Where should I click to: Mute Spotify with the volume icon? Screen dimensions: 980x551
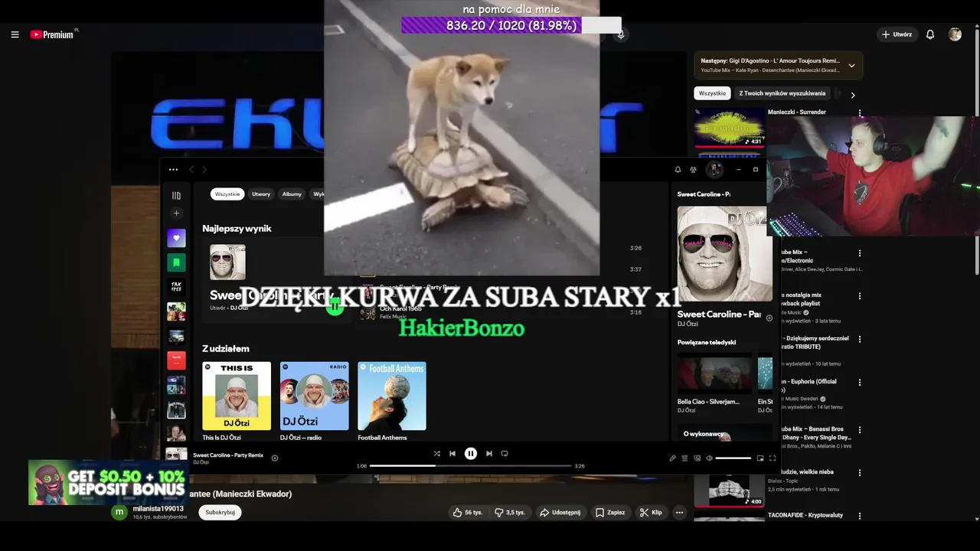[x=709, y=458]
